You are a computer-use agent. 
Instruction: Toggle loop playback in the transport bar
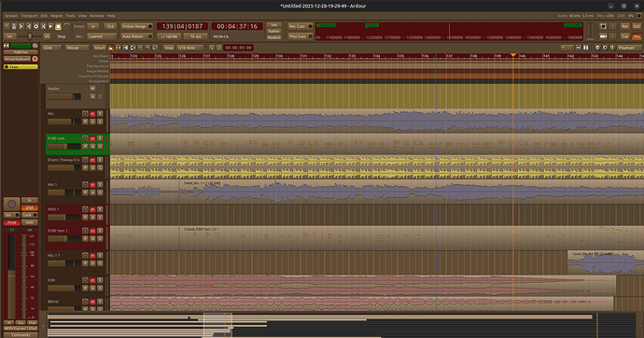pyautogui.click(x=36, y=26)
